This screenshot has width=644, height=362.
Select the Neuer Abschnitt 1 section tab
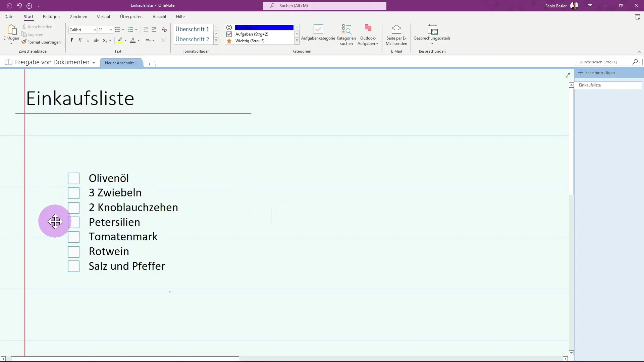point(121,63)
